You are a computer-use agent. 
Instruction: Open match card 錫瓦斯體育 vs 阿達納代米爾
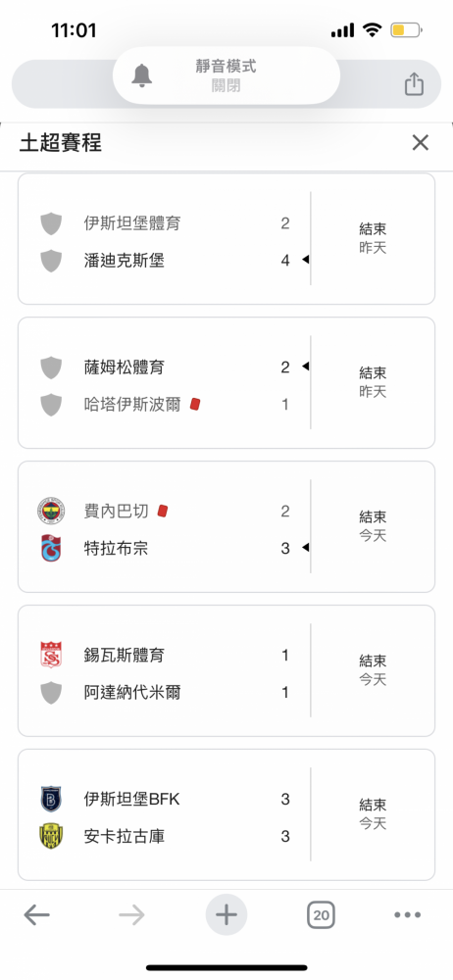[226, 670]
